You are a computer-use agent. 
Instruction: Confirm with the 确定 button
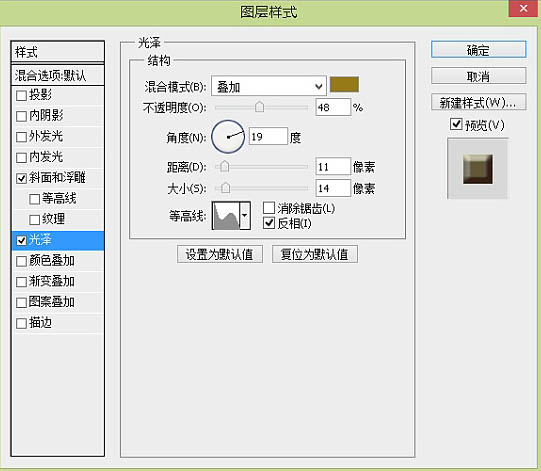tap(479, 50)
